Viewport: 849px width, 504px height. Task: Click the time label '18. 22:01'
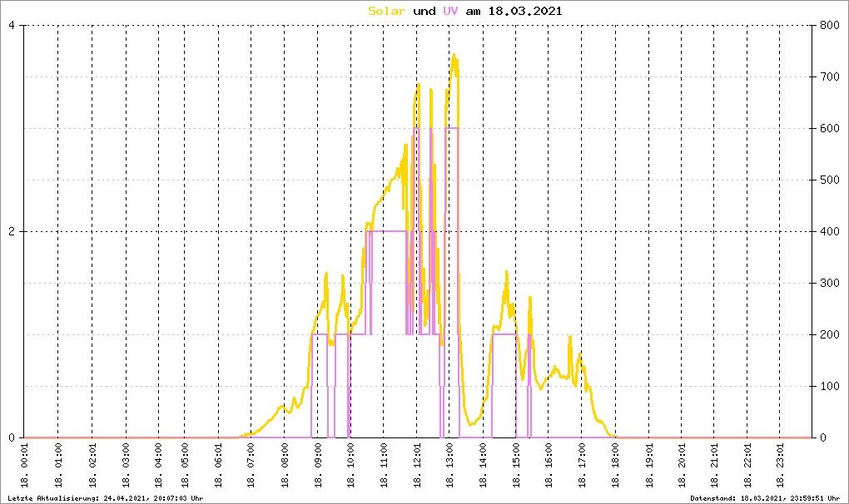point(747,466)
